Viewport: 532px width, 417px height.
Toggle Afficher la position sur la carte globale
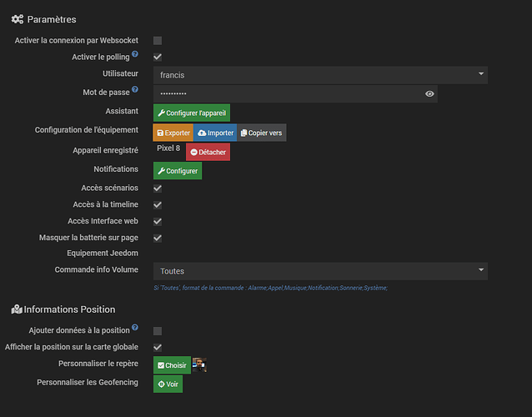coord(158,348)
